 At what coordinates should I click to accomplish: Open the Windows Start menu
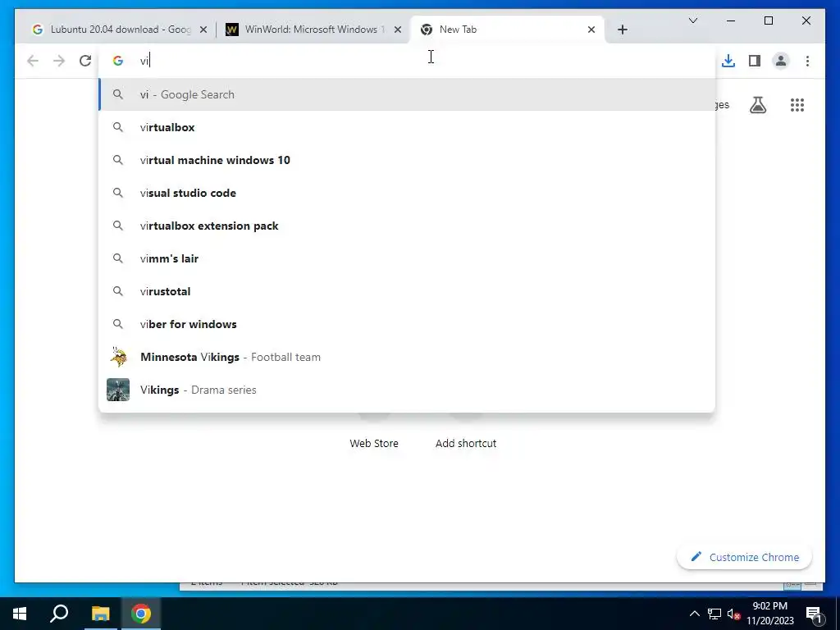[x=20, y=614]
